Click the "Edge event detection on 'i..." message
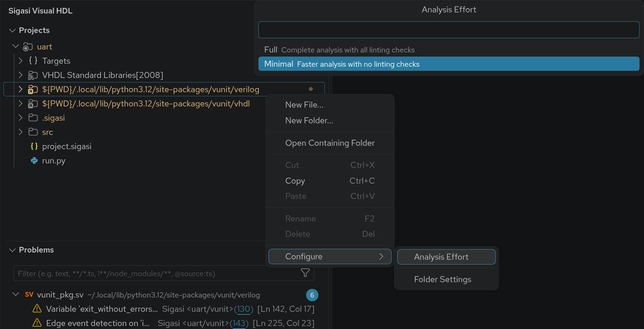Viewport: 644px width, 329px height. pyautogui.click(x=98, y=323)
